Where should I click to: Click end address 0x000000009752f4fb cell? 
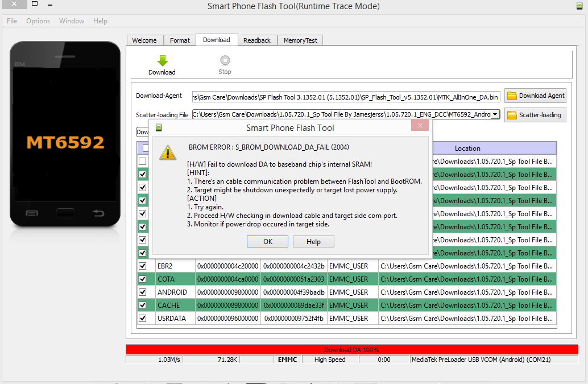pyautogui.click(x=293, y=319)
